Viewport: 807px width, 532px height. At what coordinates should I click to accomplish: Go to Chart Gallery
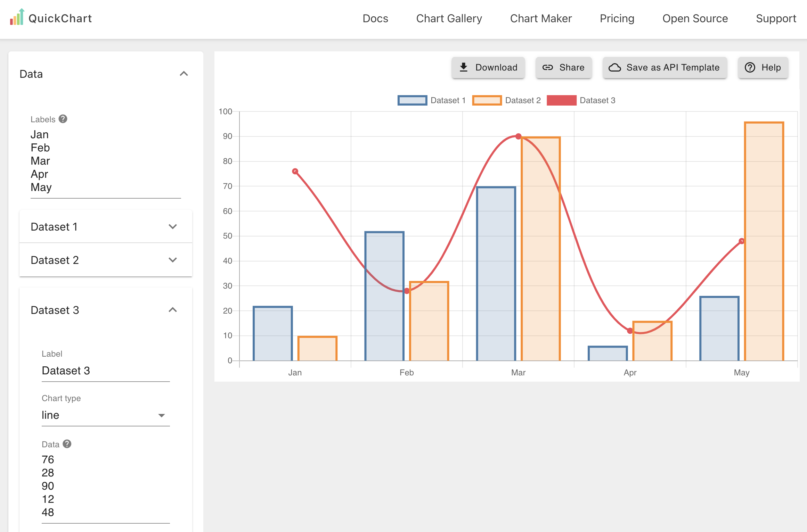click(x=449, y=18)
